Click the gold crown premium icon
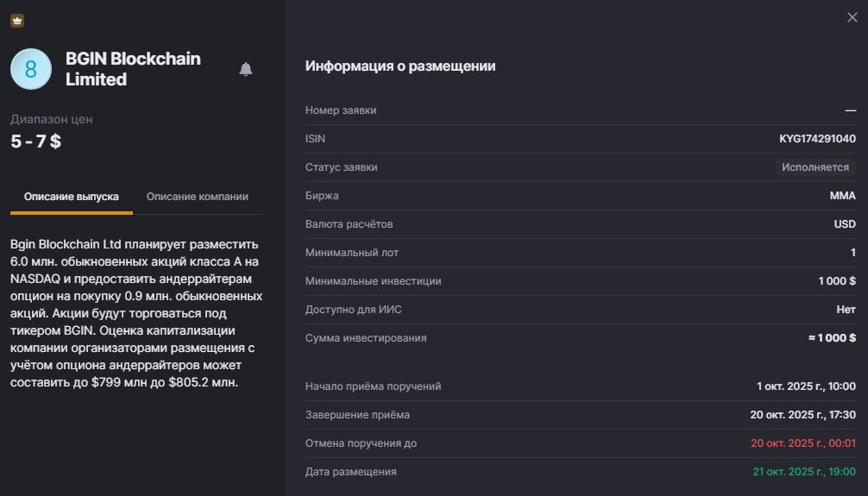The height and width of the screenshot is (496, 868). [x=17, y=21]
